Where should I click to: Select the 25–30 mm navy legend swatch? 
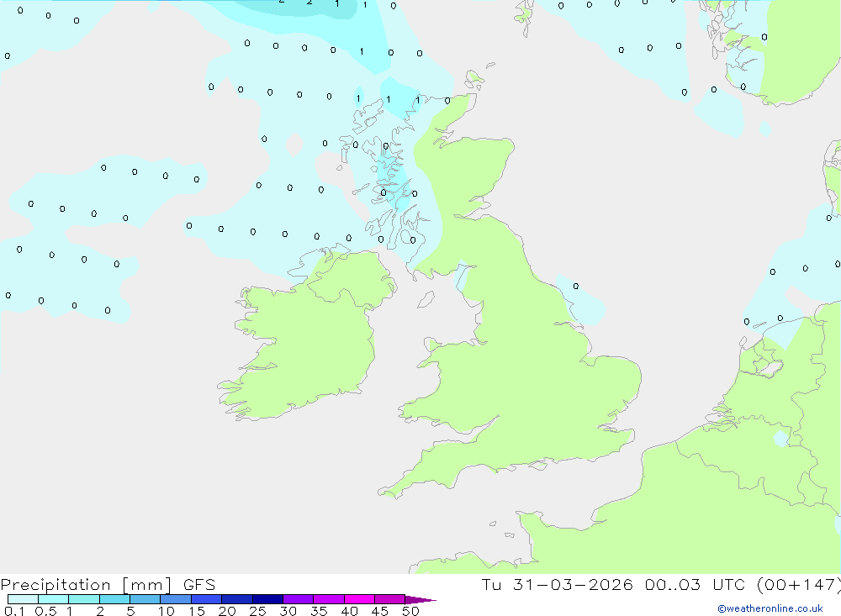click(267, 599)
